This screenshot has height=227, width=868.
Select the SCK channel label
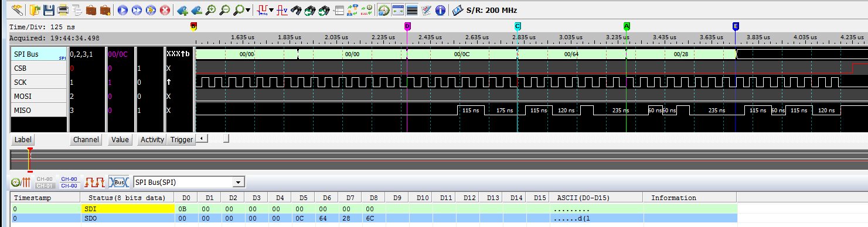39,82
